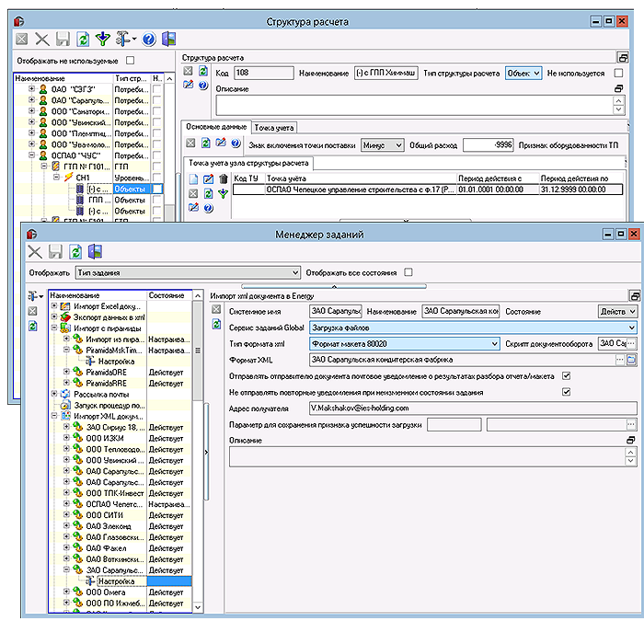
Task: Click refresh icon in Структура расчета toolbar
Action: (x=84, y=39)
